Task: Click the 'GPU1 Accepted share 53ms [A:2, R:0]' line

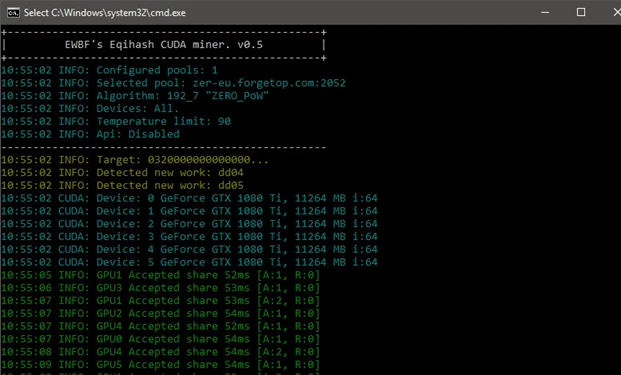Action: 160,301
